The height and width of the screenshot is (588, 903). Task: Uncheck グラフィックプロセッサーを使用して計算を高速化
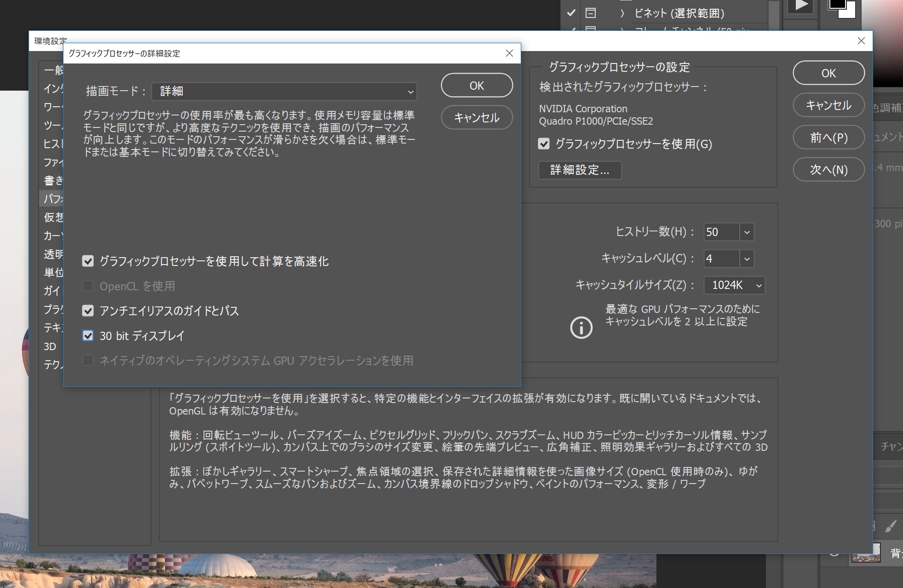(88, 261)
